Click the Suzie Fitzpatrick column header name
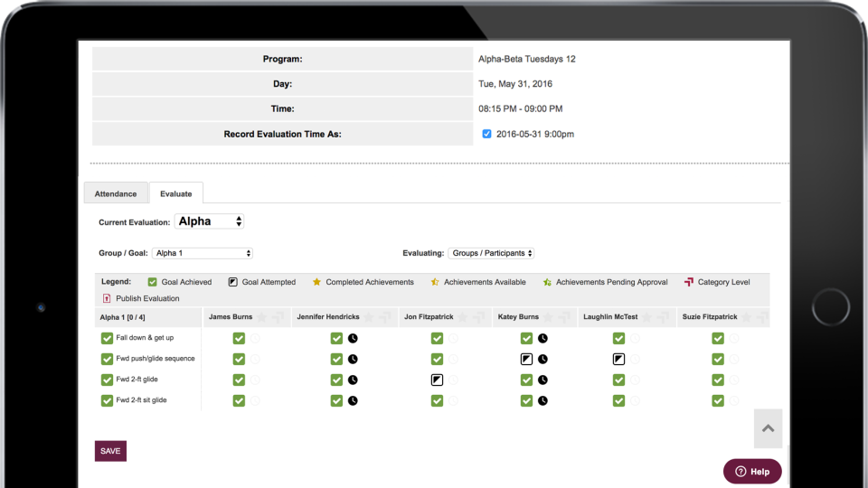This screenshot has width=868, height=488. pos(710,317)
